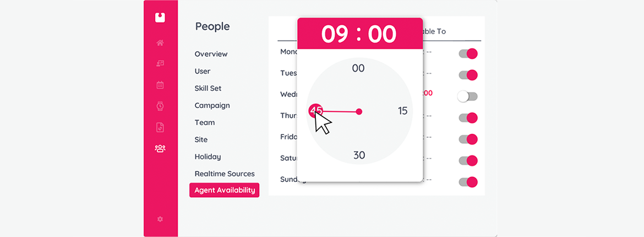Open the settings gear icon

click(x=160, y=219)
